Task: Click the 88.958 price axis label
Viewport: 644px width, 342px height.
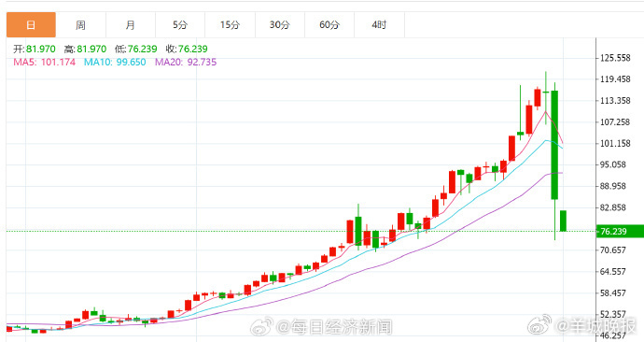Action: (x=613, y=186)
